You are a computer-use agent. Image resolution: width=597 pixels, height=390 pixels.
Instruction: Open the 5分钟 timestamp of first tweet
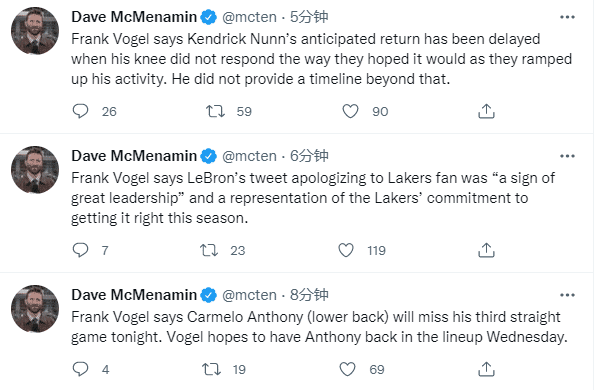click(309, 17)
